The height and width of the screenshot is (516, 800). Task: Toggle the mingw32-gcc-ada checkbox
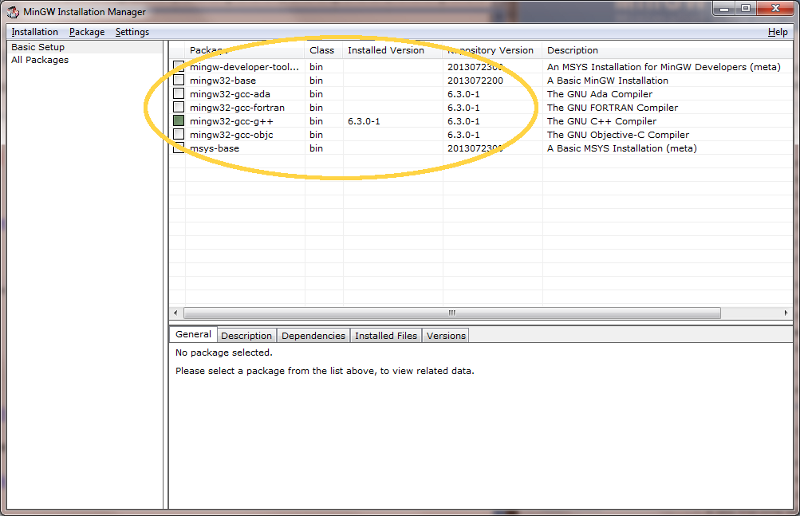pyautogui.click(x=179, y=93)
